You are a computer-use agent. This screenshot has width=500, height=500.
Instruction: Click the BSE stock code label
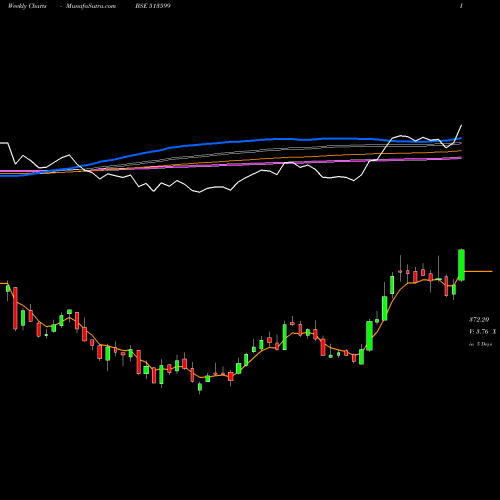(x=153, y=6)
